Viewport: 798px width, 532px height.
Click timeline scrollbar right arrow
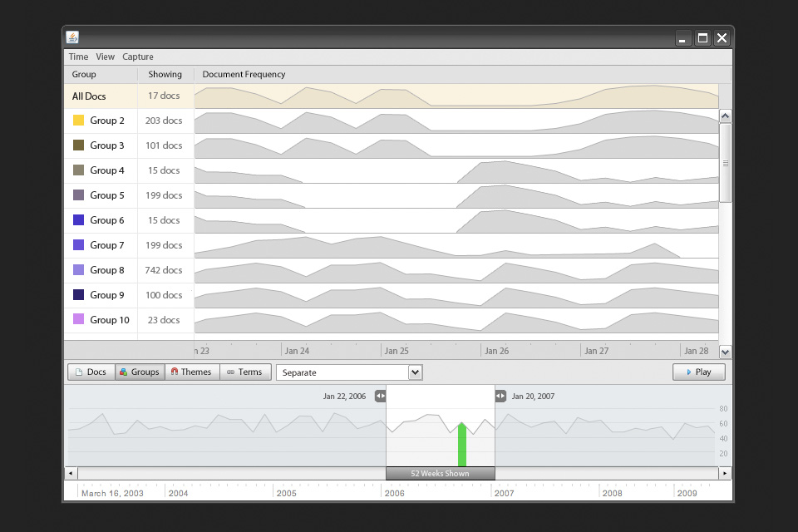725,473
